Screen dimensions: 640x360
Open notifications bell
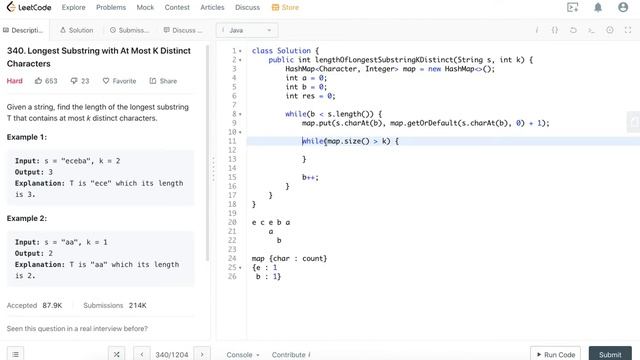click(x=598, y=7)
